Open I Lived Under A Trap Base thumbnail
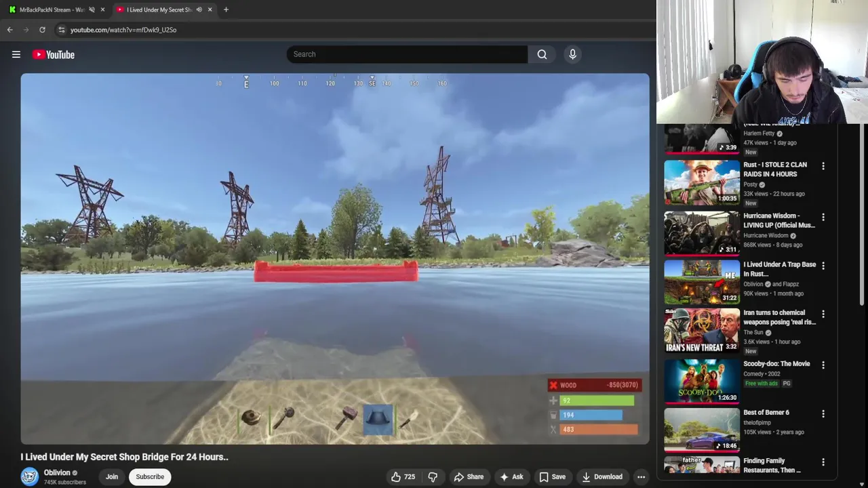The image size is (868, 488). 702,282
